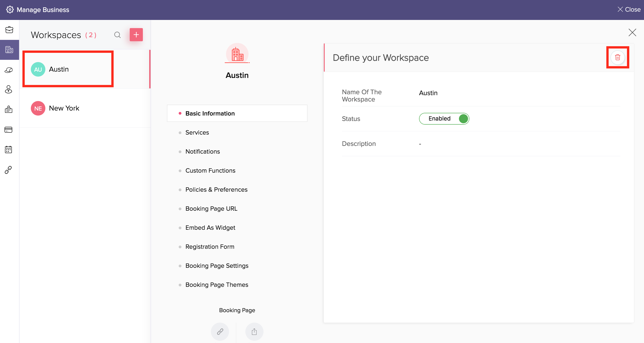Toggle the Enabled status switch
The image size is (644, 343).
point(444,119)
